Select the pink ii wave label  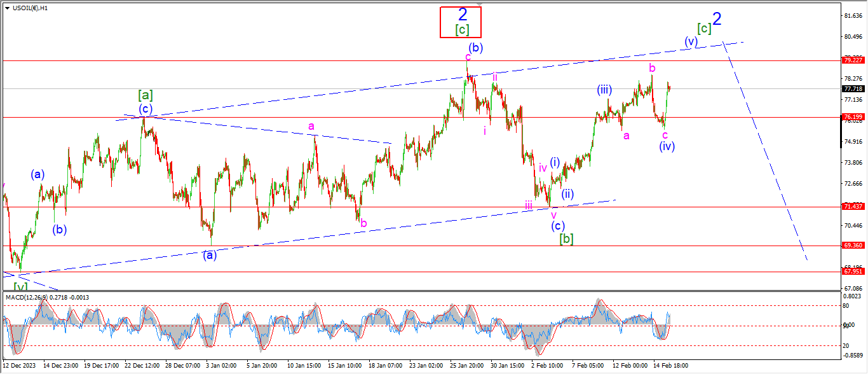coord(494,77)
